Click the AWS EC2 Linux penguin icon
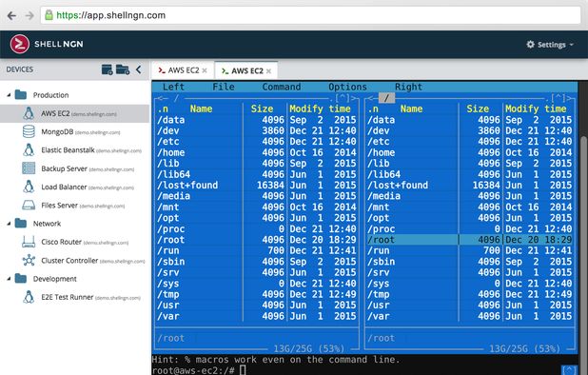The width and height of the screenshot is (588, 375). (x=29, y=113)
